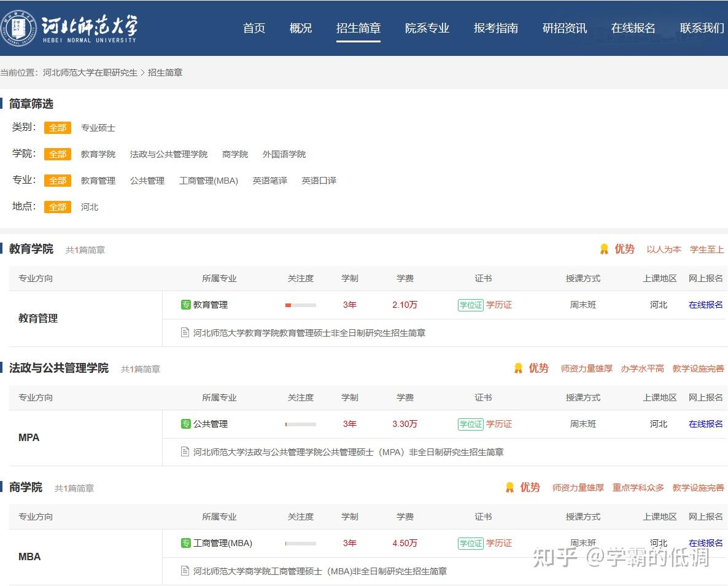Click 在线报名 link in 公共管理 row

tap(706, 424)
